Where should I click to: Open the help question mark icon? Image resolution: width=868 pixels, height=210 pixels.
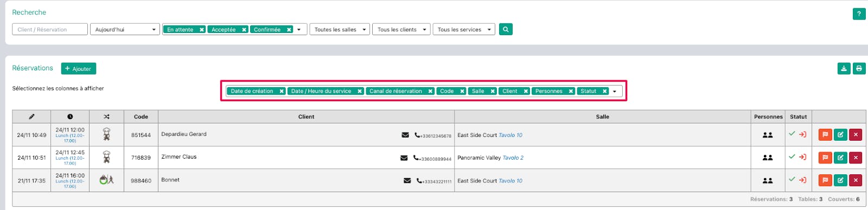coord(859,14)
